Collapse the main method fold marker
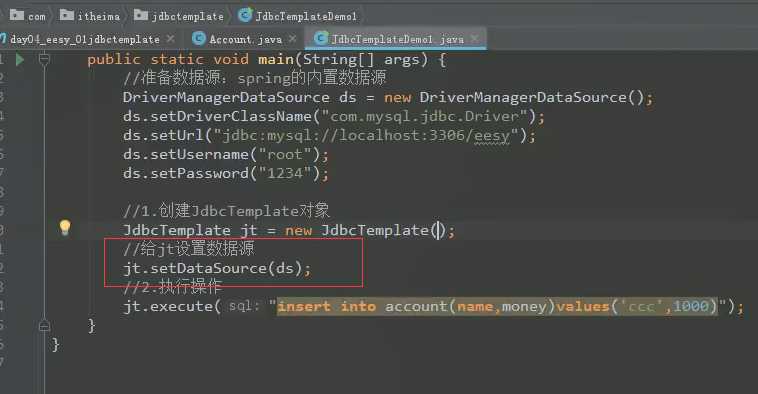758x394 pixels. [x=44, y=59]
